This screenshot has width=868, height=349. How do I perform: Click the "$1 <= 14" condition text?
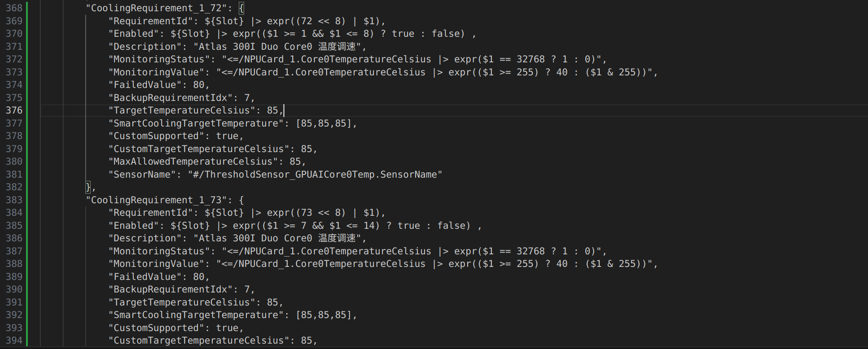(x=355, y=226)
